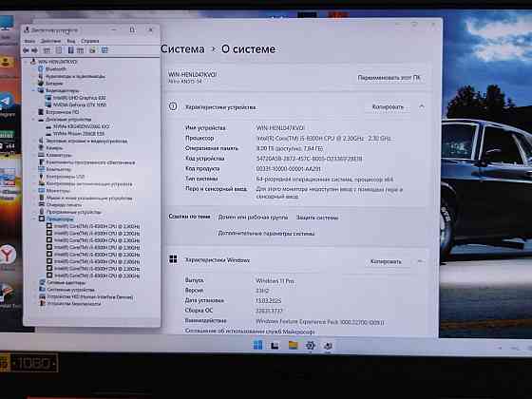
Task: Click Копировать next to Характеристики устройства
Action: (388, 106)
